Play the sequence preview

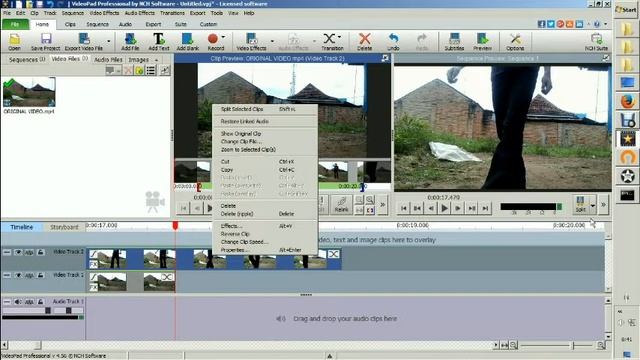[444, 209]
